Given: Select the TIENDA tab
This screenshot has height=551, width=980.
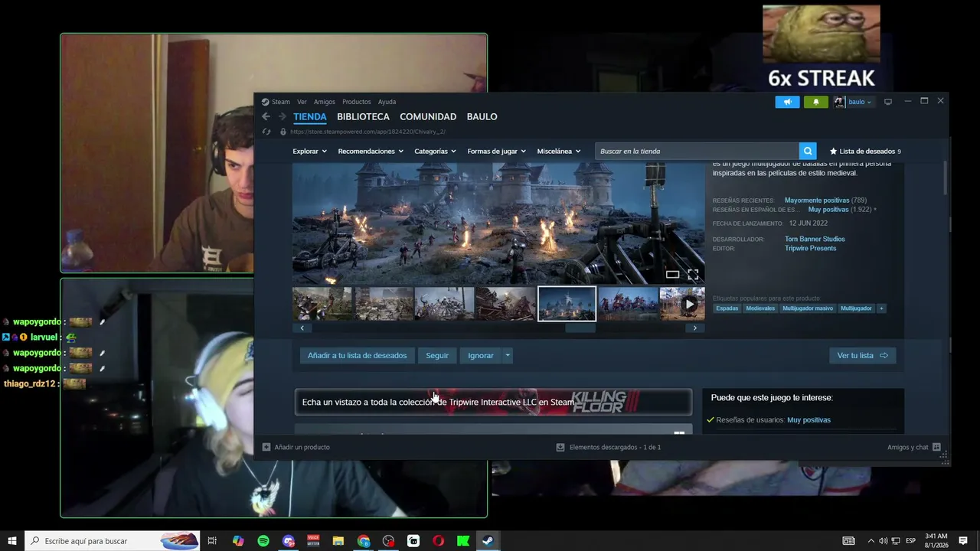Looking at the screenshot, I should pyautogui.click(x=310, y=116).
